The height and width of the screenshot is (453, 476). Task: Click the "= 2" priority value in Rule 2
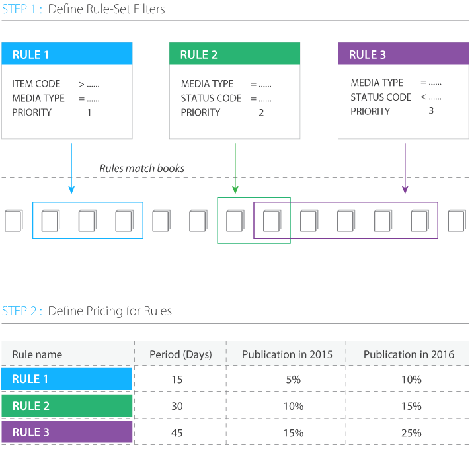(257, 113)
